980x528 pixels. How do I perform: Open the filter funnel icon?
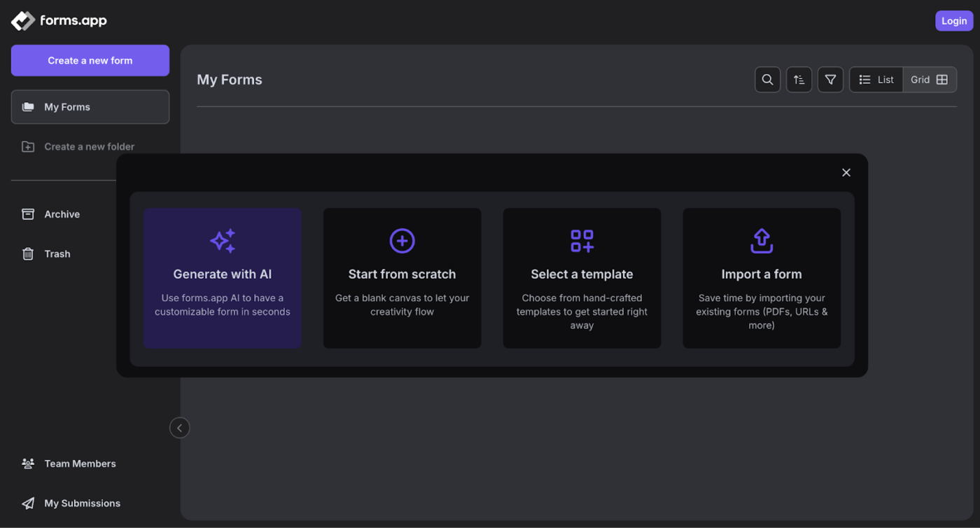coord(830,80)
